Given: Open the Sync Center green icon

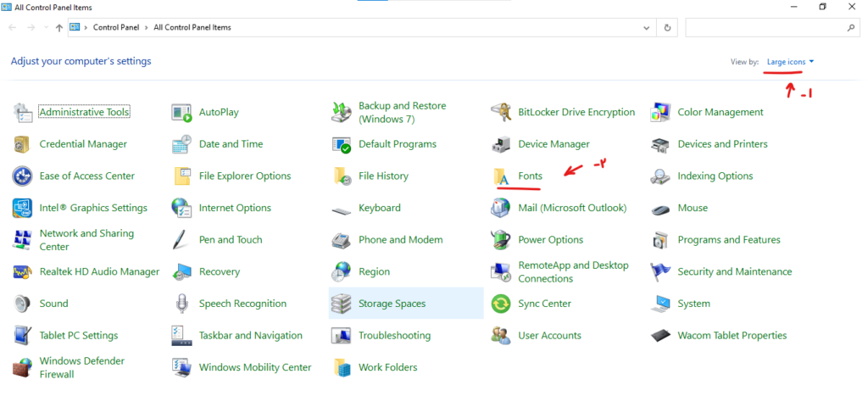Looking at the screenshot, I should click(x=501, y=304).
